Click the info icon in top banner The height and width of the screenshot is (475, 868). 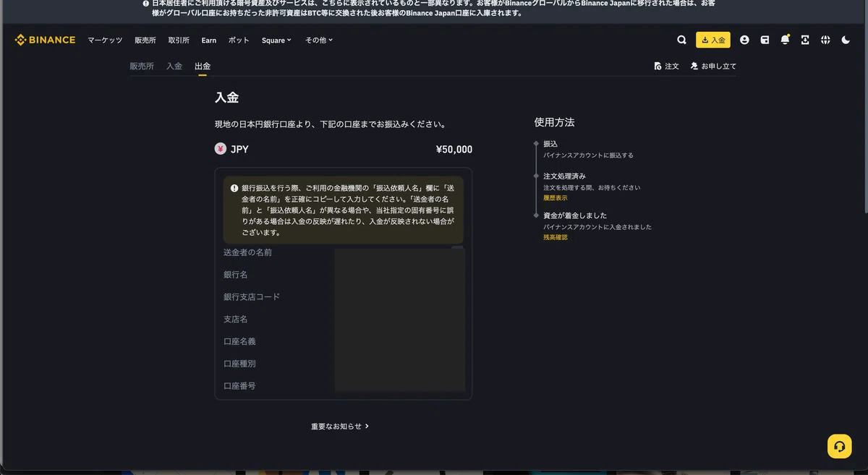(x=146, y=3)
